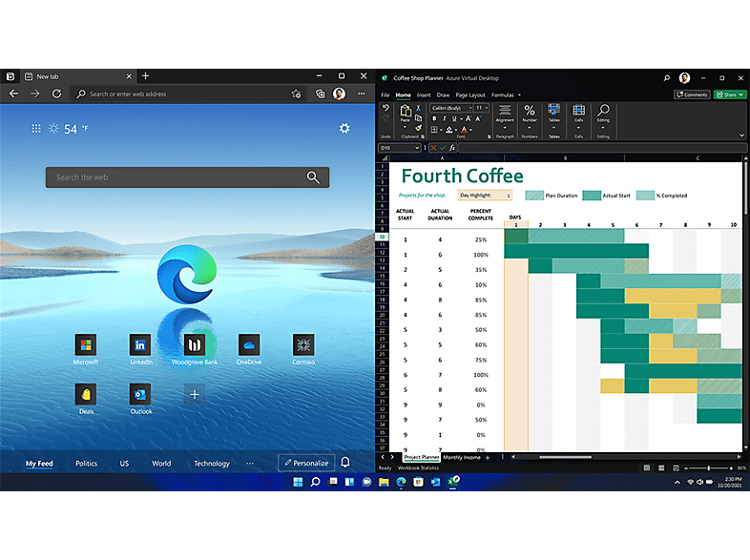Viewport: 750px width, 560px height.
Task: Expand the ribbon display chevron
Action: (x=741, y=135)
